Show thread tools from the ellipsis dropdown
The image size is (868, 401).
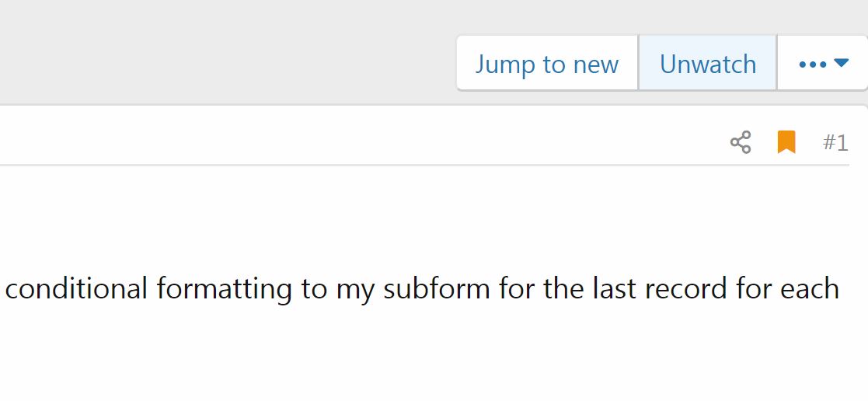pos(823,63)
